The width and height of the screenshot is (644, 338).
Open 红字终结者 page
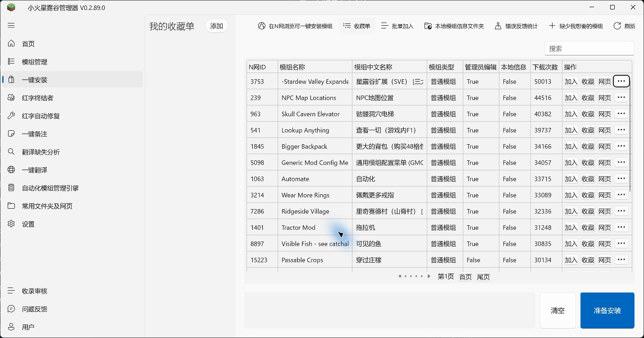tap(73, 98)
